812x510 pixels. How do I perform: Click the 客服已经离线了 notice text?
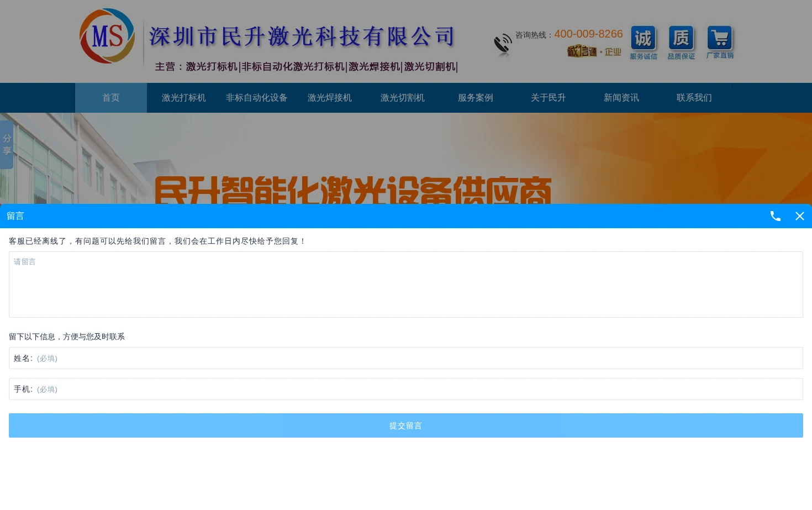click(x=157, y=241)
